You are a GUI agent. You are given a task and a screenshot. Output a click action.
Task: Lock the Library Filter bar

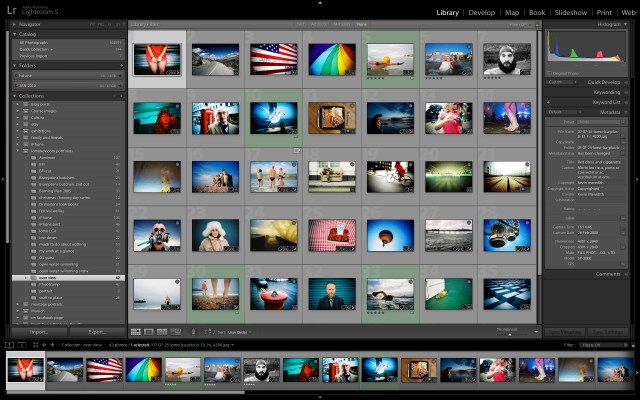click(537, 24)
